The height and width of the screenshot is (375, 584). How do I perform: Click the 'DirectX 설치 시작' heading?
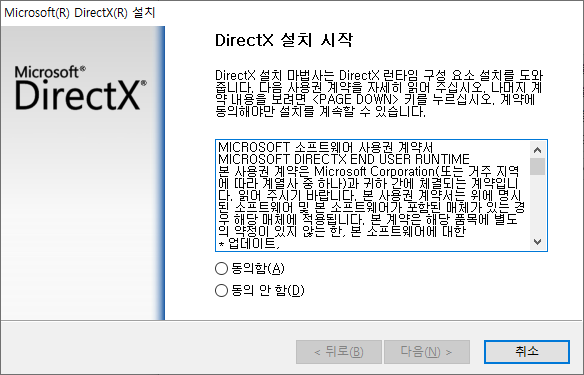(284, 40)
